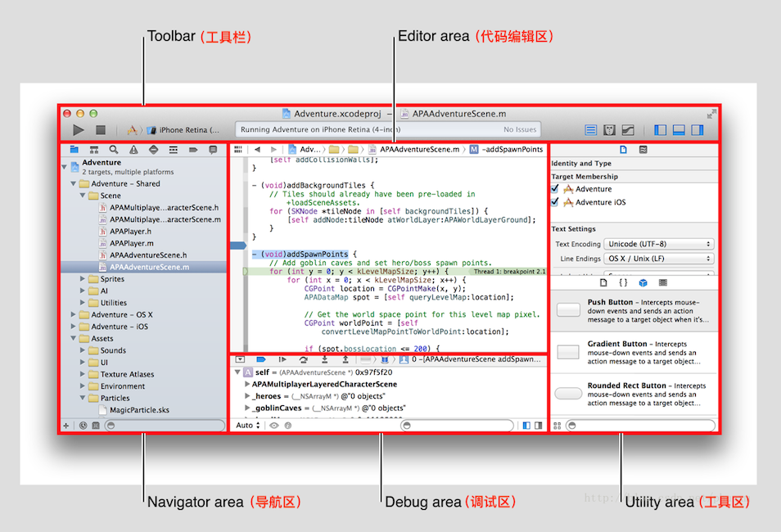Collapse the Adventure project root

point(64,166)
